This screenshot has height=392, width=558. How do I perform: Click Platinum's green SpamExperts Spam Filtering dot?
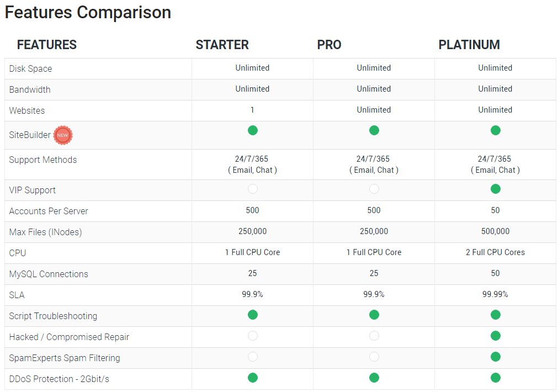496,357
